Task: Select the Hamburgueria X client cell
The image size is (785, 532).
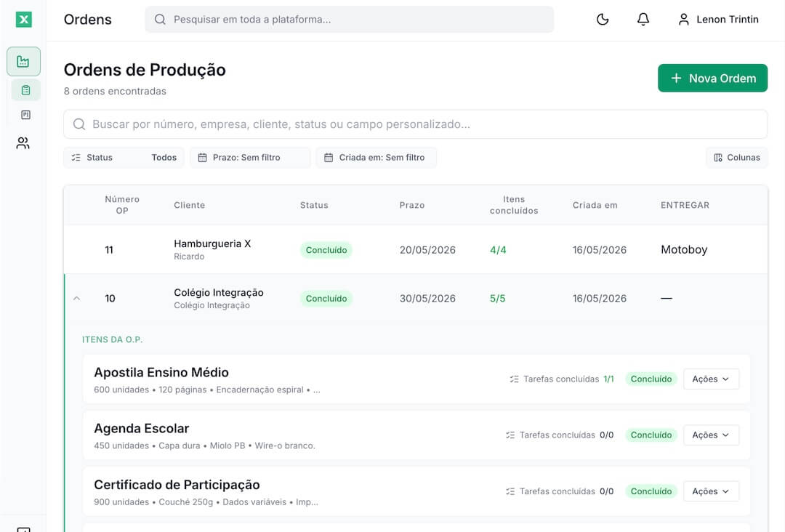Action: pyautogui.click(x=212, y=249)
